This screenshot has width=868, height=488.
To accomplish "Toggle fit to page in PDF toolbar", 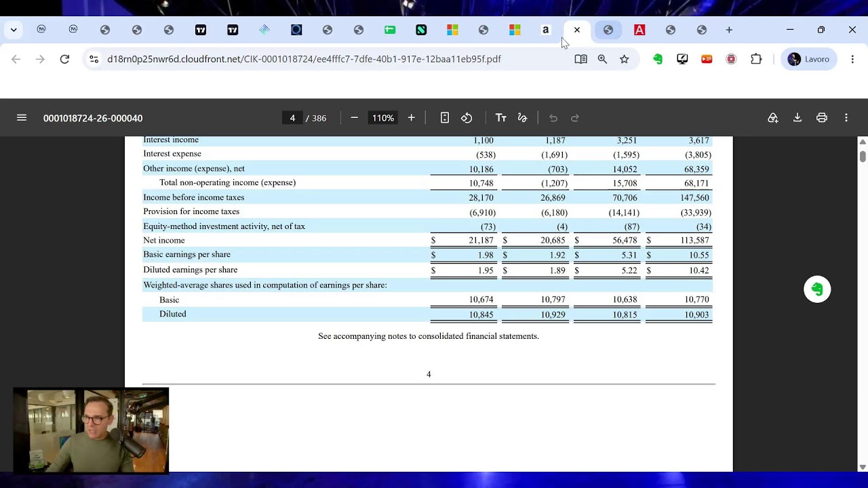I will [445, 118].
